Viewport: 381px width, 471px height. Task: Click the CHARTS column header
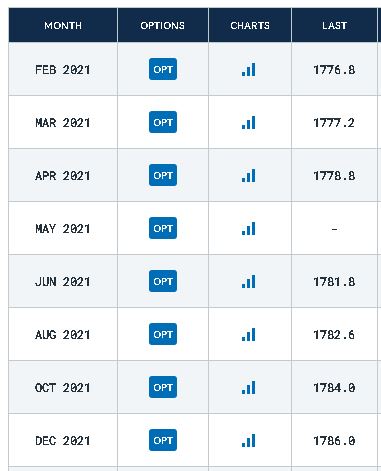click(x=250, y=25)
